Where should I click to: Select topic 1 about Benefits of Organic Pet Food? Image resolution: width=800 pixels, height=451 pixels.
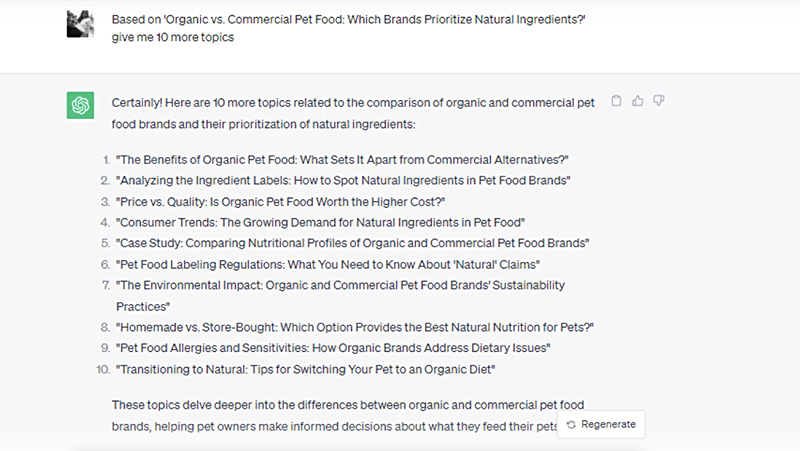[342, 159]
